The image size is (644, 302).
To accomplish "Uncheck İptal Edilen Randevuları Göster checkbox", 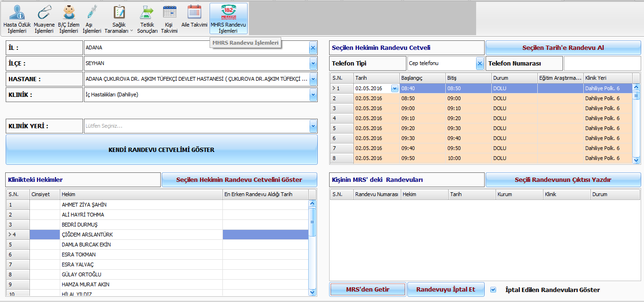I will 493,290.
